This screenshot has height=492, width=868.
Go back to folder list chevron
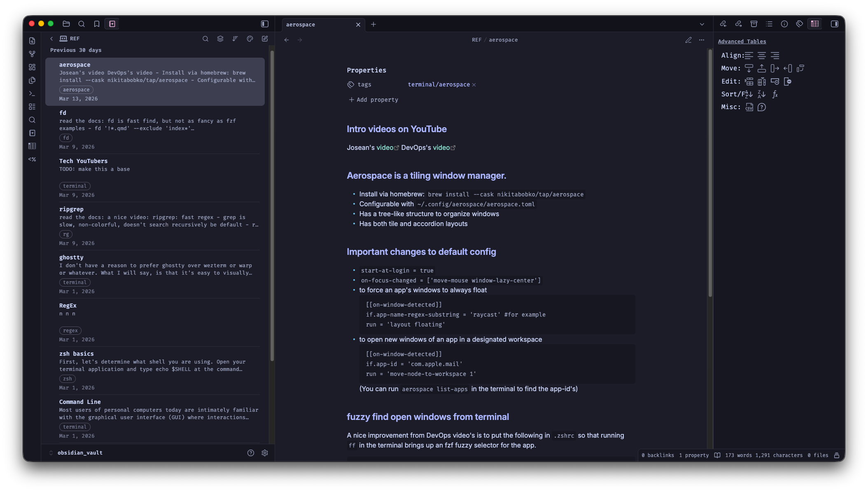(51, 39)
